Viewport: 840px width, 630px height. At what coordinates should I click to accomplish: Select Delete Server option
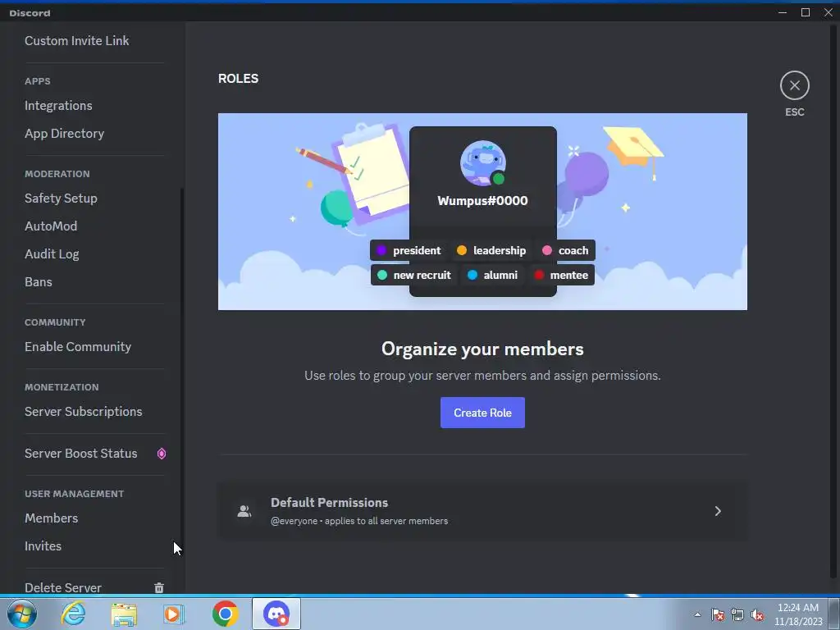62,587
